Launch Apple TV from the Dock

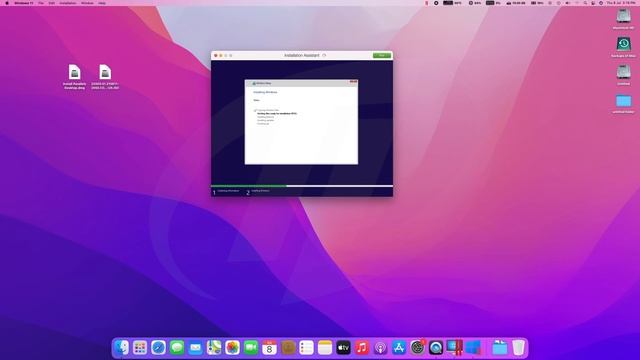[343, 348]
